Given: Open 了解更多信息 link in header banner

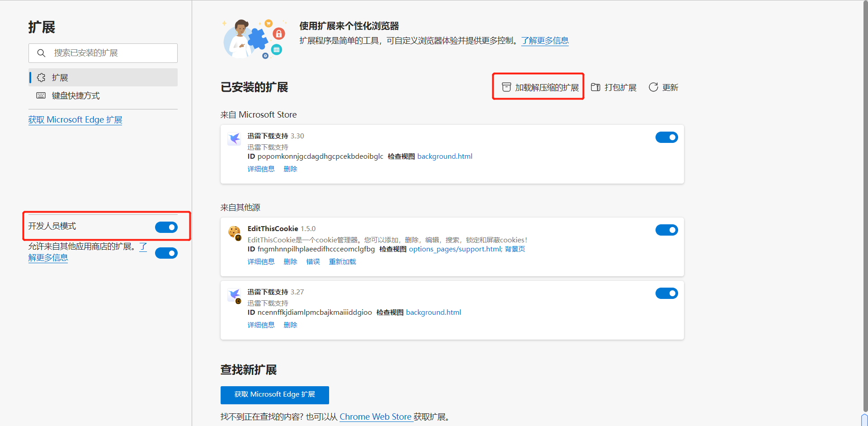Looking at the screenshot, I should pos(545,41).
